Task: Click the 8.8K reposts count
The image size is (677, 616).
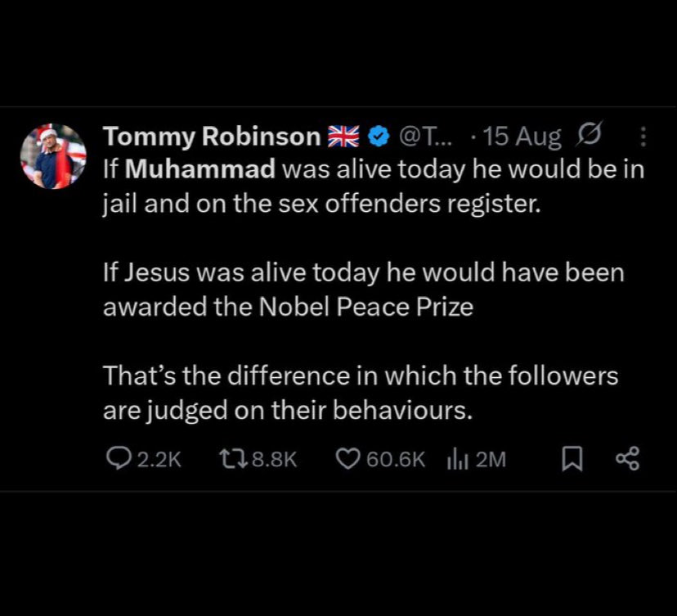Action: click(274, 460)
